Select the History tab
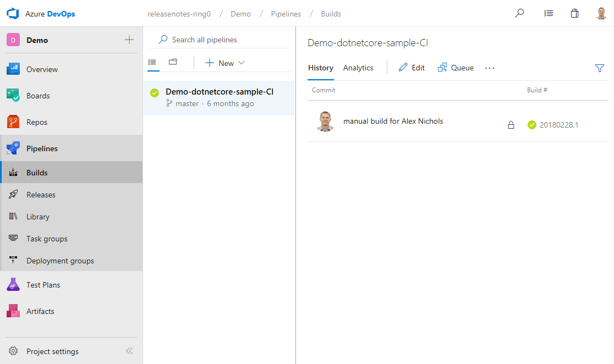 (x=321, y=68)
